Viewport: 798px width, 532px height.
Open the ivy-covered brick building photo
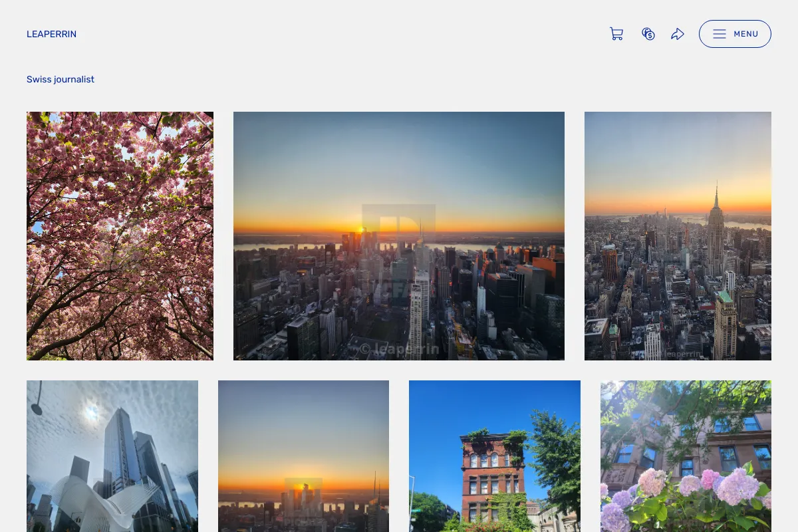[495, 456]
